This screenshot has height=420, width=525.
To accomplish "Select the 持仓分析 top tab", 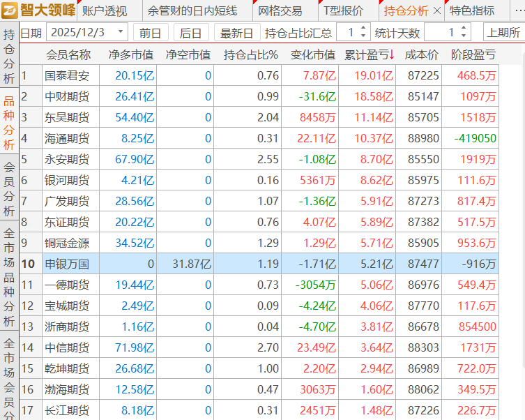I will pos(406,11).
